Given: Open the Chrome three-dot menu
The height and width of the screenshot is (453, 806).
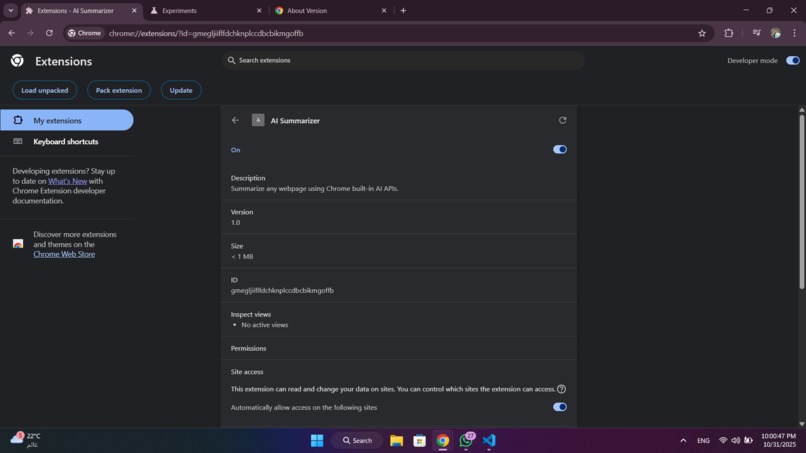Looking at the screenshot, I should point(794,33).
